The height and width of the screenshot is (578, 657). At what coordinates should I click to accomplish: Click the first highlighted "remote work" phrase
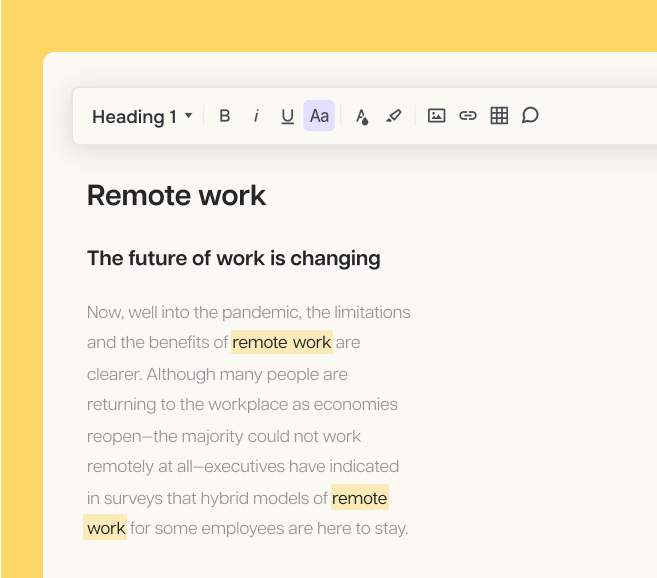(x=281, y=343)
